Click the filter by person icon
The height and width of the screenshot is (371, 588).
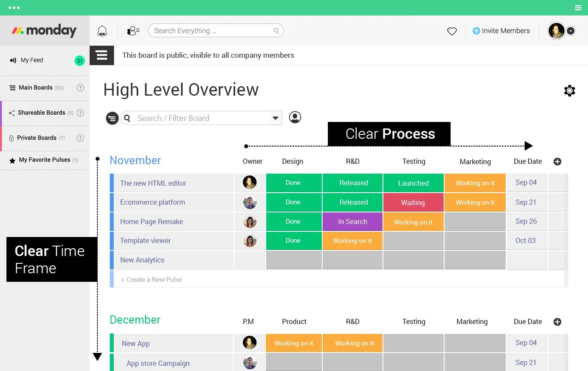tap(295, 117)
